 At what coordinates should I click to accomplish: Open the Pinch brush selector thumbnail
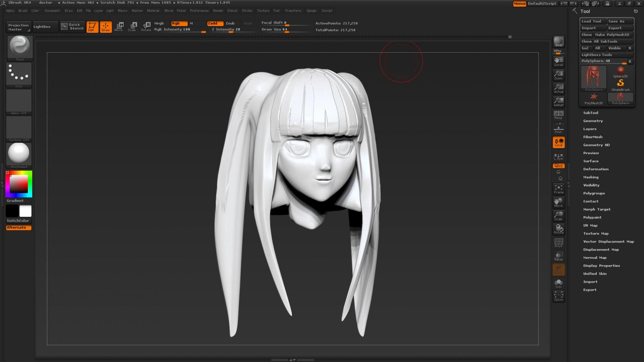click(x=19, y=47)
